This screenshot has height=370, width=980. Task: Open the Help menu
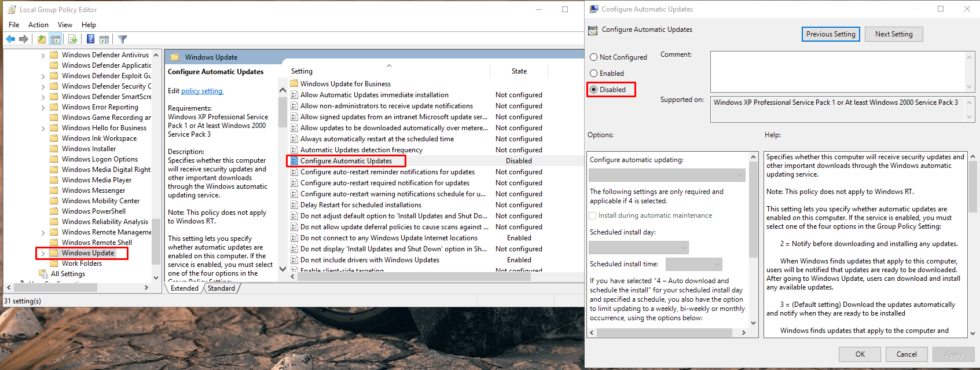(89, 25)
